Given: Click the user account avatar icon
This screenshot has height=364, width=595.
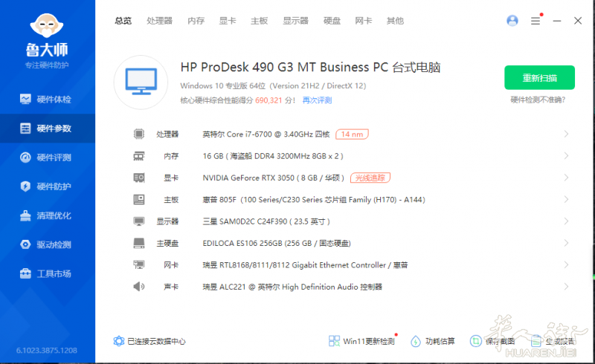Looking at the screenshot, I should click(x=512, y=21).
